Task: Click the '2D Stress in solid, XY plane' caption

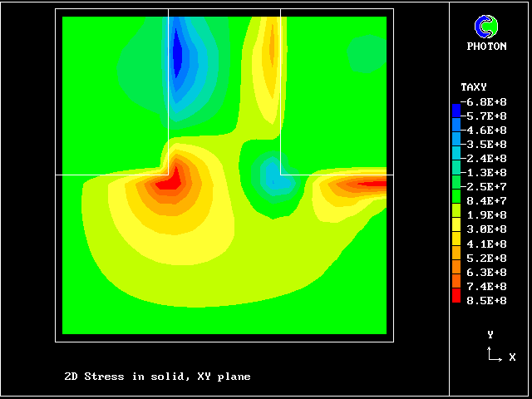Action: coord(157,377)
